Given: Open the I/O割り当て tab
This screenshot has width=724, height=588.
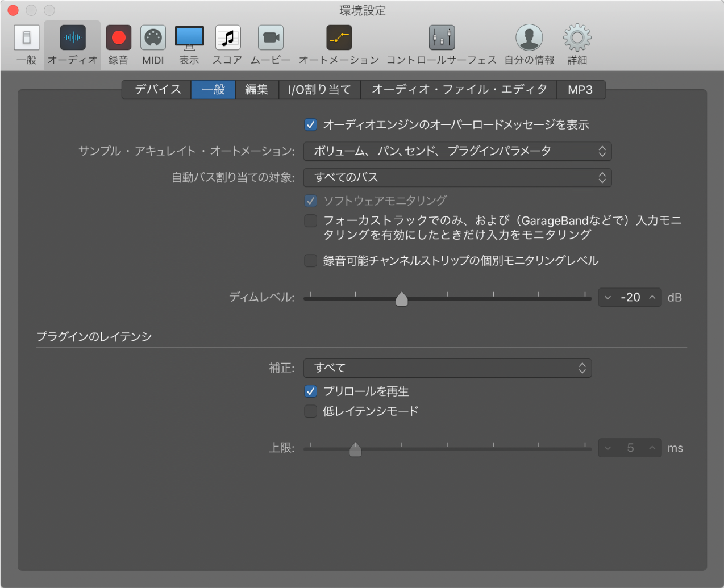Looking at the screenshot, I should click(319, 89).
